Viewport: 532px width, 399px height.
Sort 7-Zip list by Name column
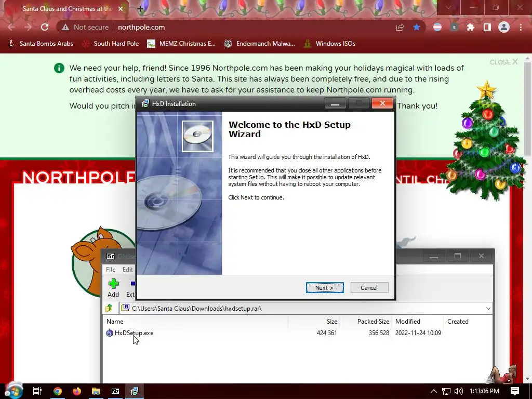115,321
